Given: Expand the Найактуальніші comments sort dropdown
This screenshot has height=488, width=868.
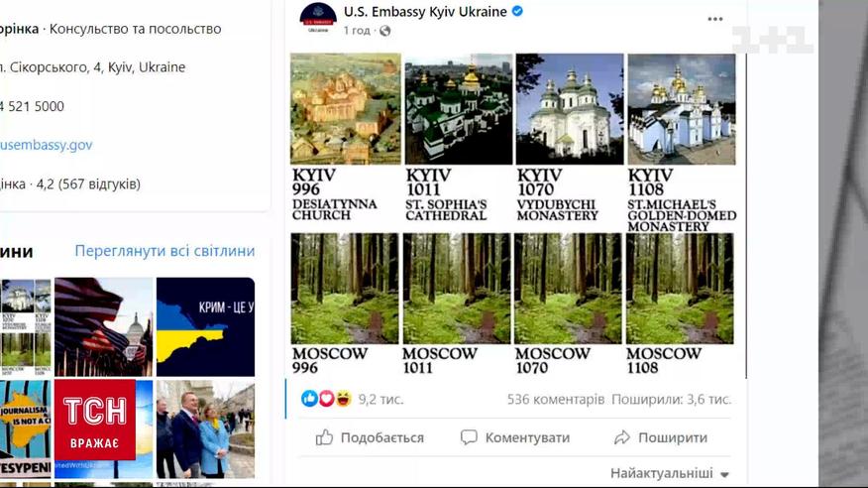Looking at the screenshot, I should 669,473.
